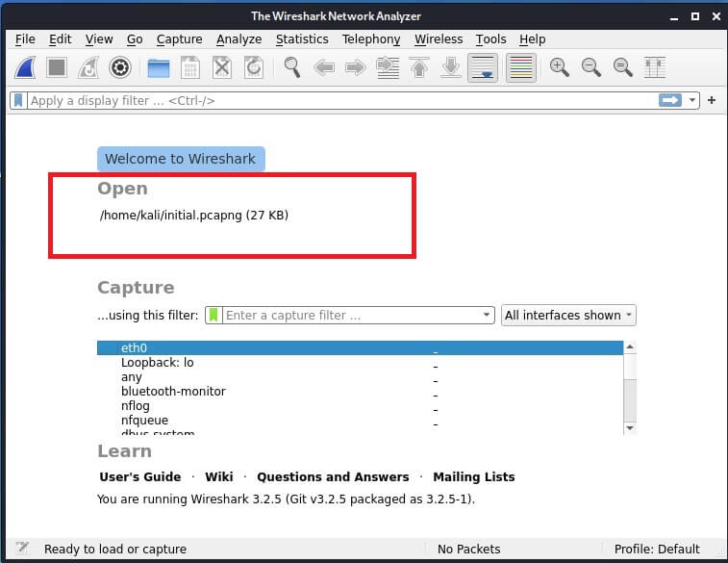
Task: Toggle auto-scroll during live capture
Action: coord(483,67)
